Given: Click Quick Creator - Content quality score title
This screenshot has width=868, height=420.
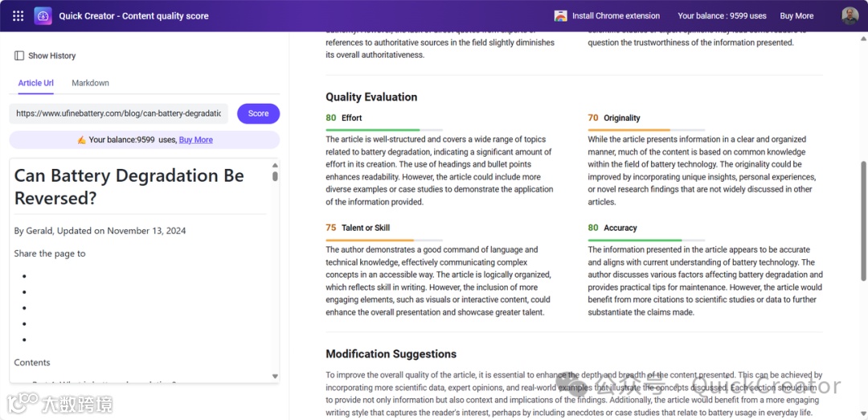Looking at the screenshot, I should (134, 16).
